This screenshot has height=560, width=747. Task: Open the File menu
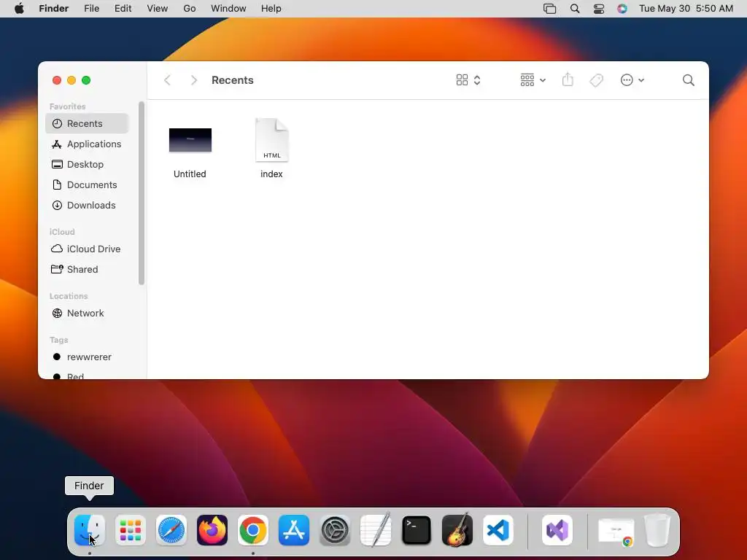(x=91, y=9)
